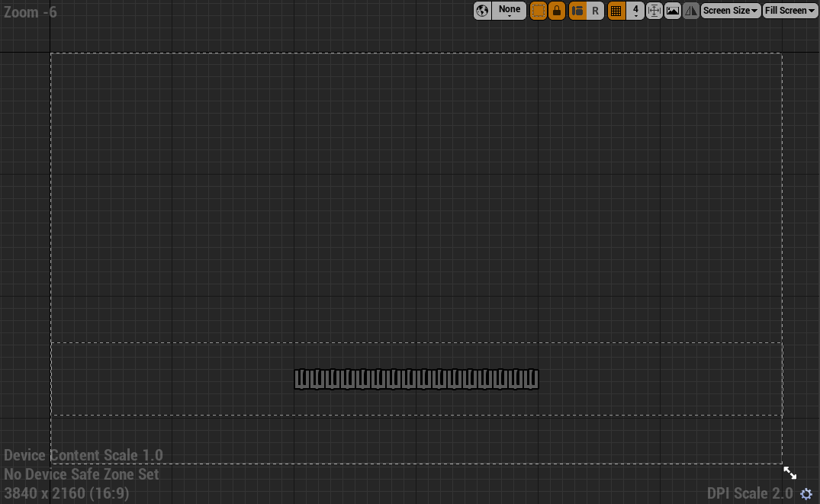Click the DPI Scale 2.0 text
The width and height of the screenshot is (820, 504).
(750, 493)
